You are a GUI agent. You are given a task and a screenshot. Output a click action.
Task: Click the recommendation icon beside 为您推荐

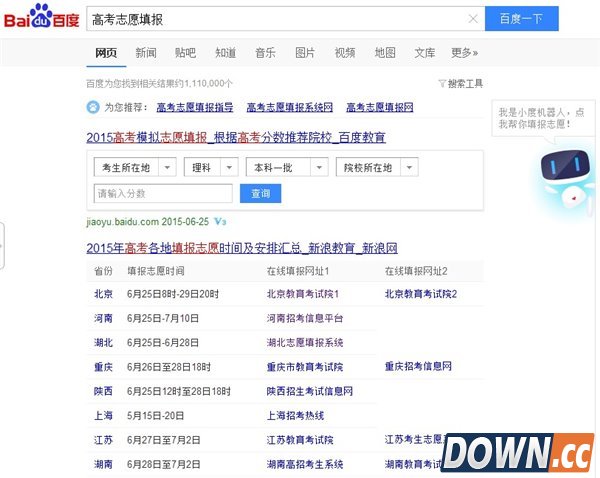[93, 108]
